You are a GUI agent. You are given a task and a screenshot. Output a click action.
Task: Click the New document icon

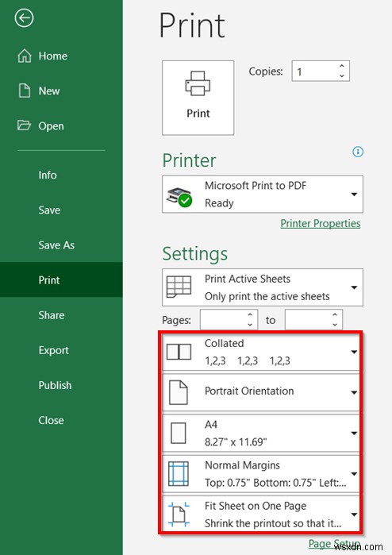point(25,91)
